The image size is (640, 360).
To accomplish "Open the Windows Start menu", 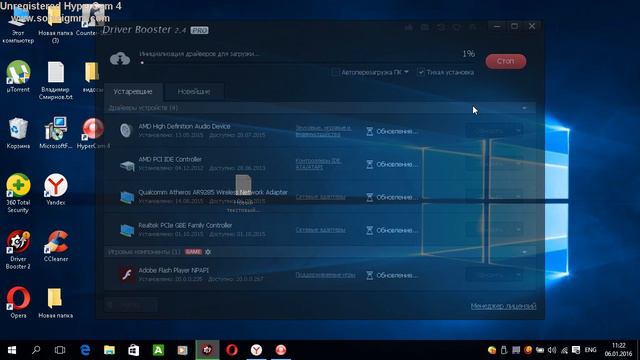I will tap(12, 350).
